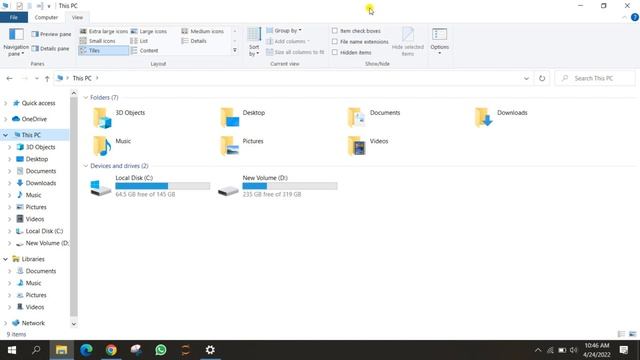The width and height of the screenshot is (640, 360).
Task: Open WhatsApp from the taskbar
Action: [161, 350]
